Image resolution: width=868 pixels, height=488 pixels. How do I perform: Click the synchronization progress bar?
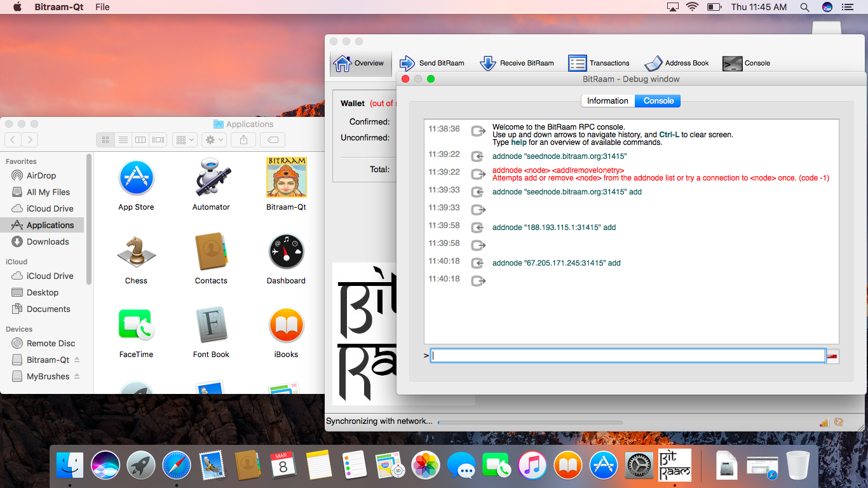point(530,422)
